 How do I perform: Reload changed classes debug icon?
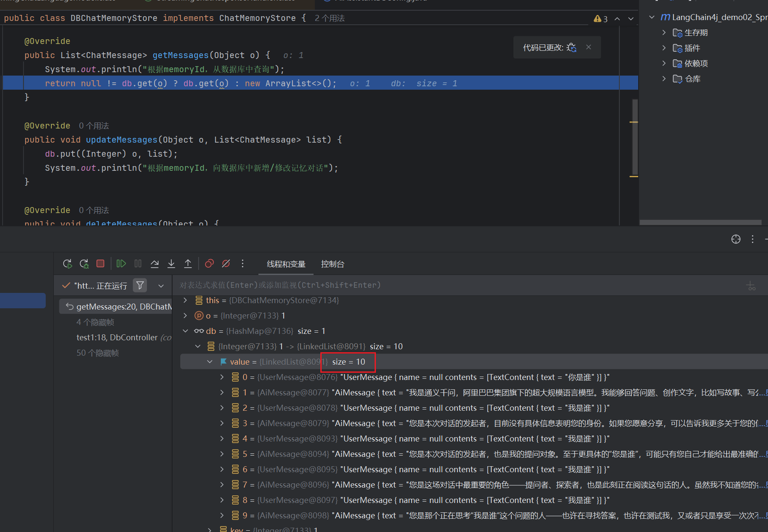coord(572,47)
